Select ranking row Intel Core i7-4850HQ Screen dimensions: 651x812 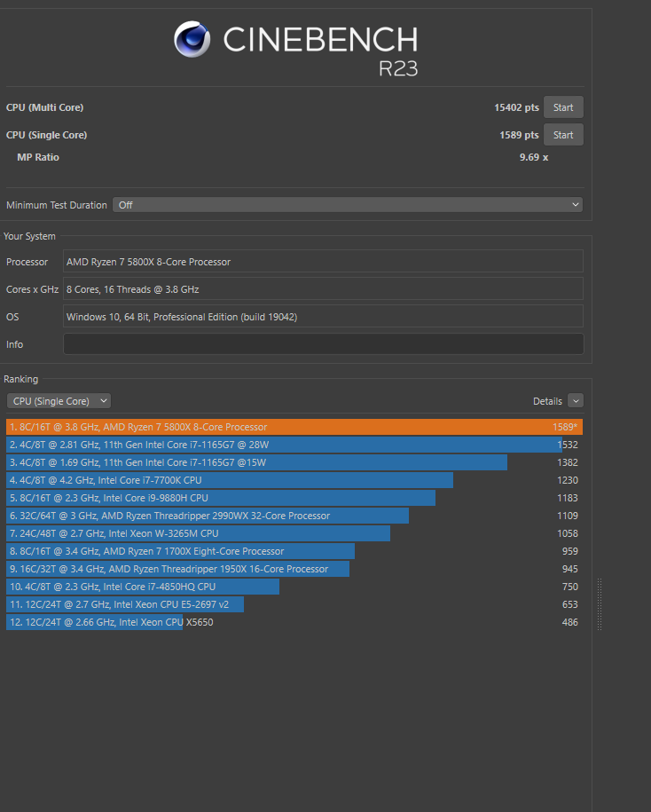[x=294, y=587]
